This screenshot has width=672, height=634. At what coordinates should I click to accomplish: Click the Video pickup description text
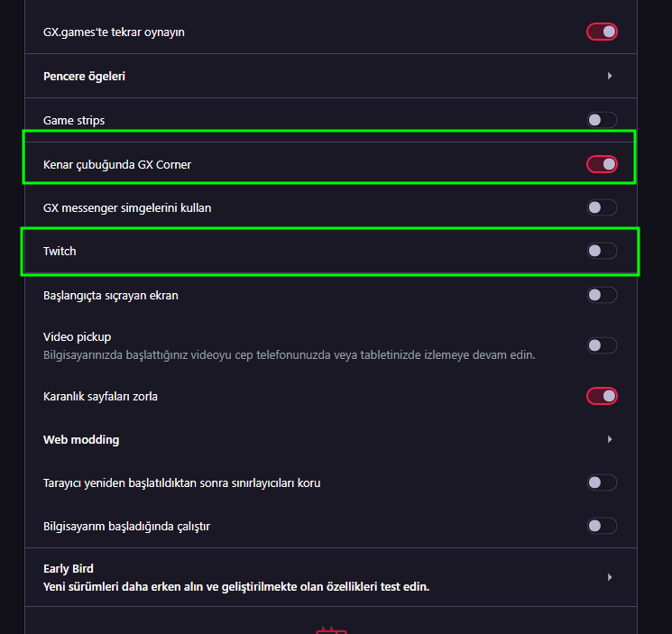(x=289, y=354)
